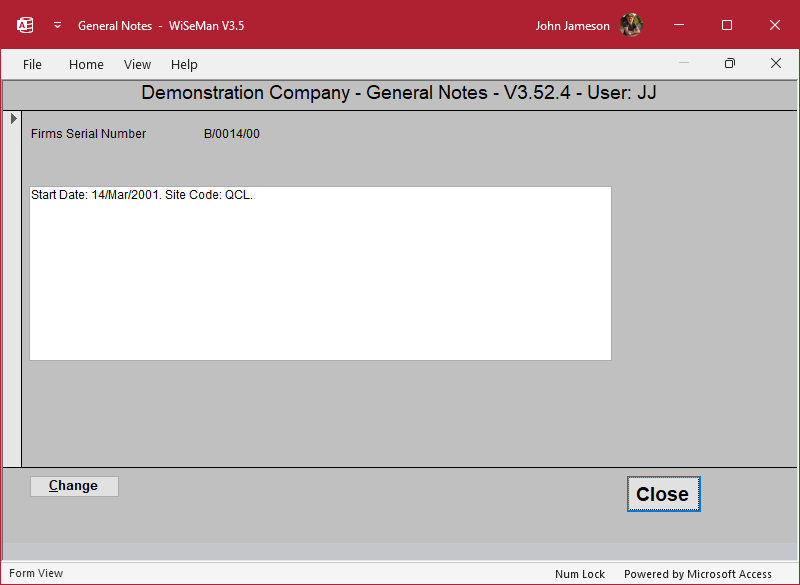Close the inner General Notes form window
Image resolution: width=800 pixels, height=585 pixels.
775,63
